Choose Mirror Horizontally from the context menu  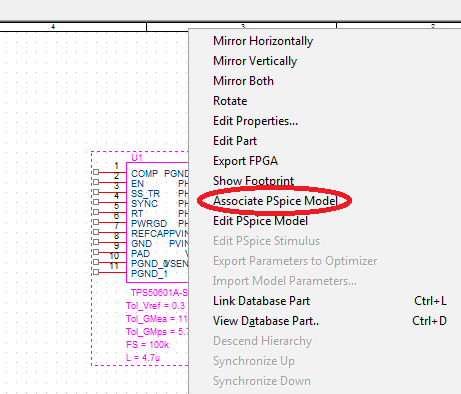pos(263,41)
